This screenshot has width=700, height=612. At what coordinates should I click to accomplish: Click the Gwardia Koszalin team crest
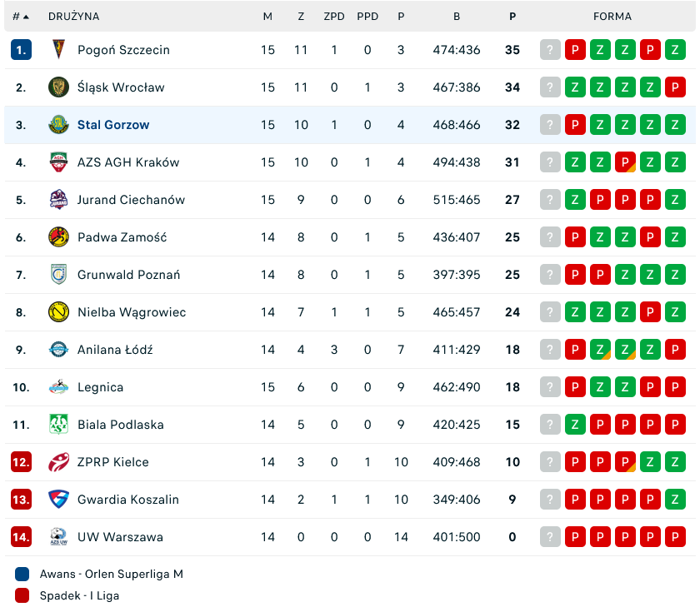pos(58,500)
